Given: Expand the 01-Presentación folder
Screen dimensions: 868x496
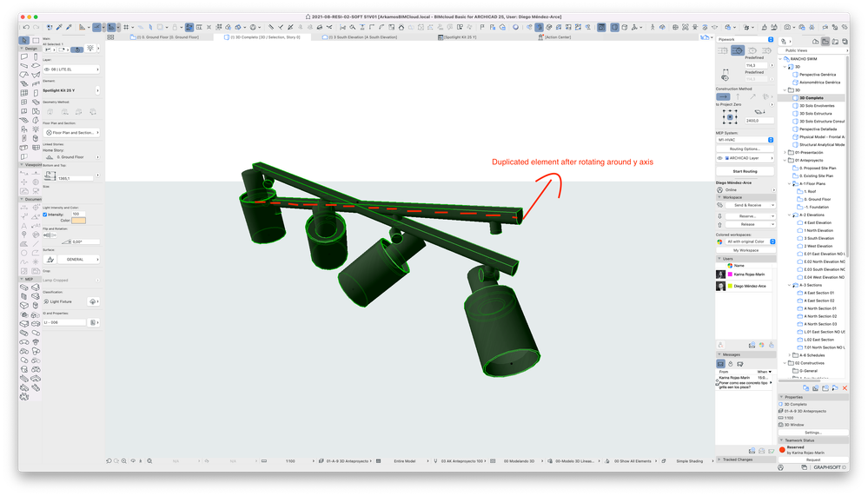Looking at the screenshot, I should [x=785, y=152].
